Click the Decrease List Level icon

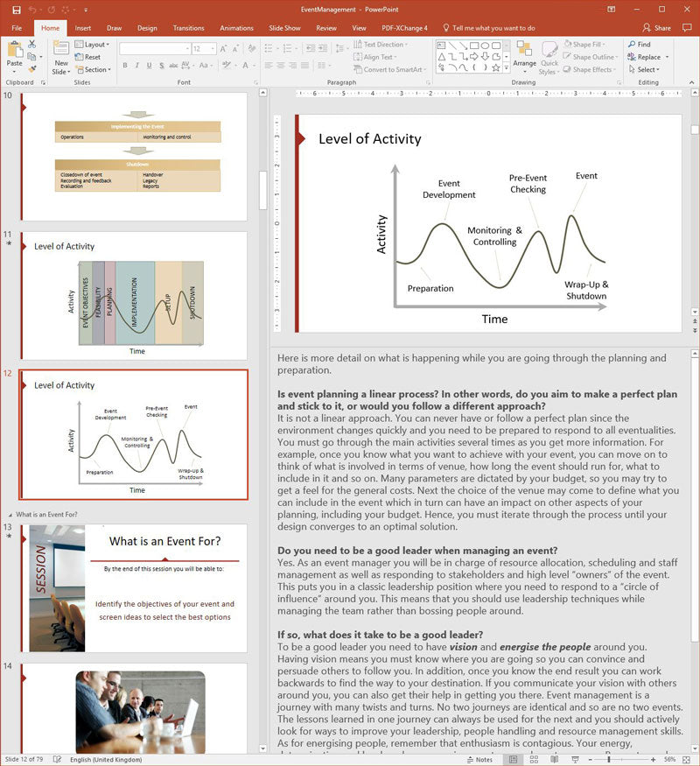click(x=311, y=48)
